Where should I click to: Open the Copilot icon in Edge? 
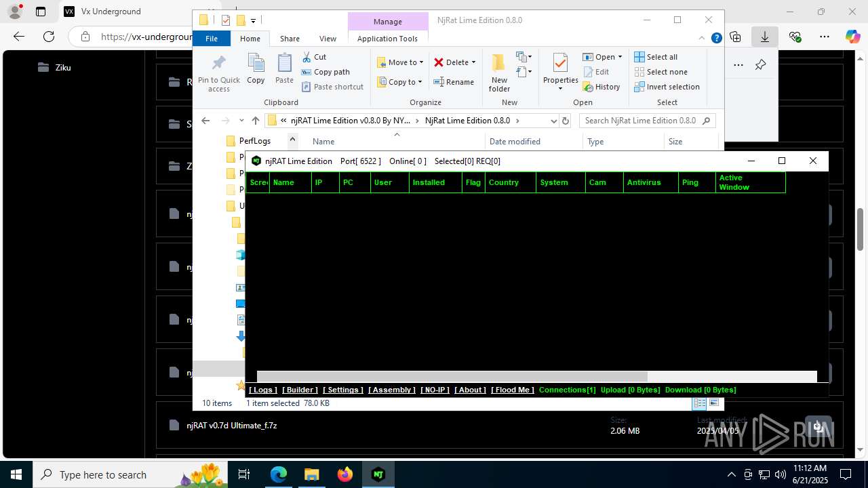852,37
